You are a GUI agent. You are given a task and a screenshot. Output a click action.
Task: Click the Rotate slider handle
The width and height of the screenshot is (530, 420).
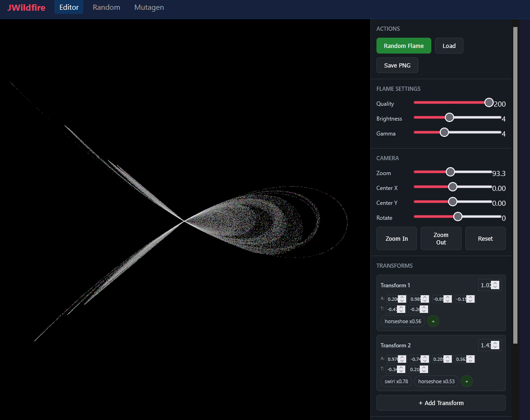(x=458, y=217)
